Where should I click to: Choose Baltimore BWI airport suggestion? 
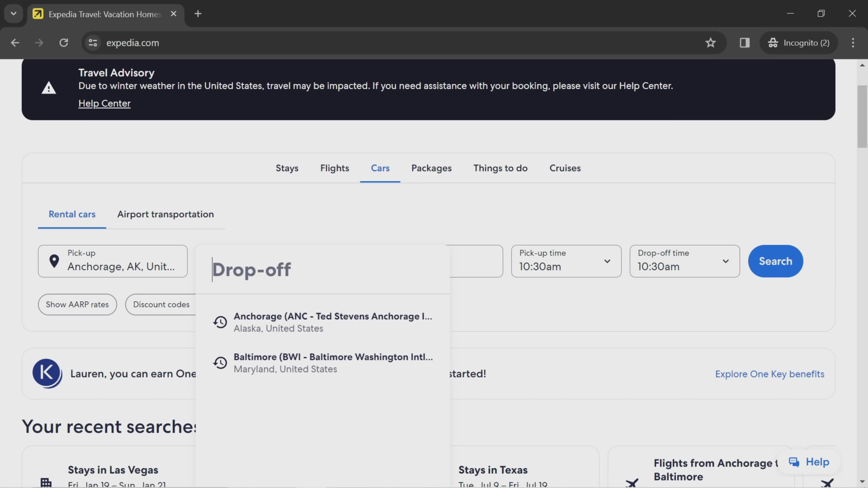click(323, 363)
